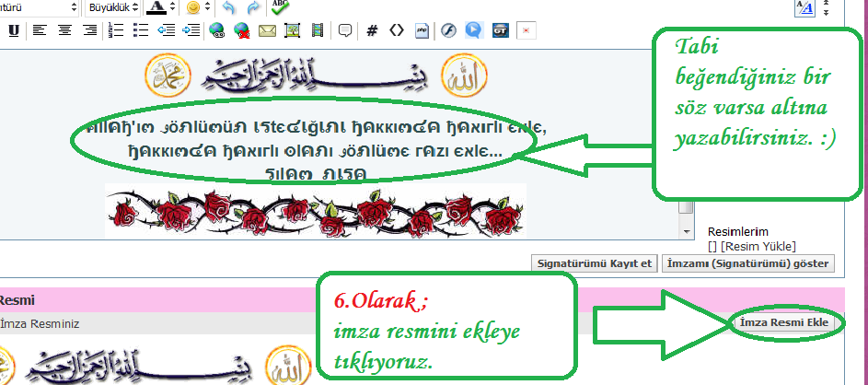868x385 pixels.
Task: Align text to the left
Action: pyautogui.click(x=40, y=30)
